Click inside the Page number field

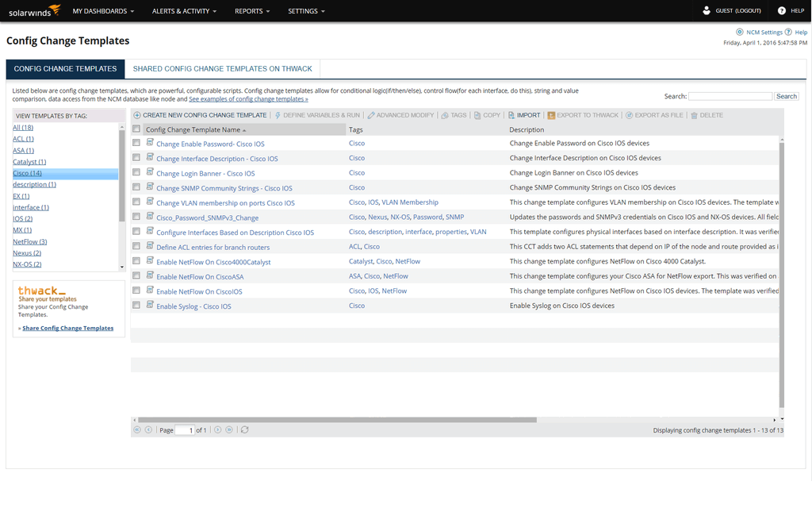(x=186, y=429)
